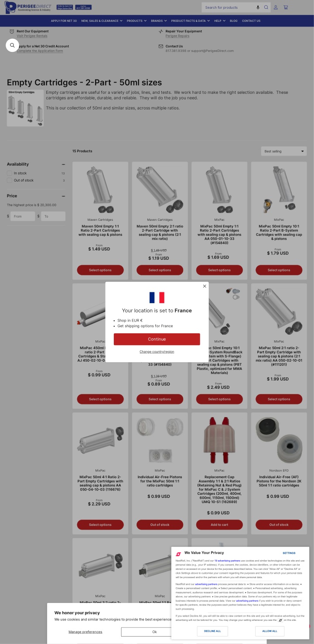Click Continue in the location popup
The image size is (314, 644).
pyautogui.click(x=157, y=339)
